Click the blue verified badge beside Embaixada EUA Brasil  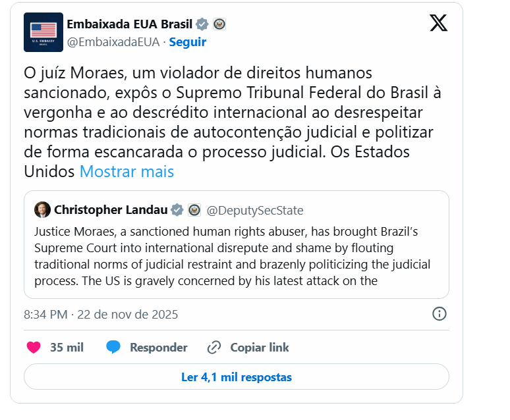[x=202, y=24]
